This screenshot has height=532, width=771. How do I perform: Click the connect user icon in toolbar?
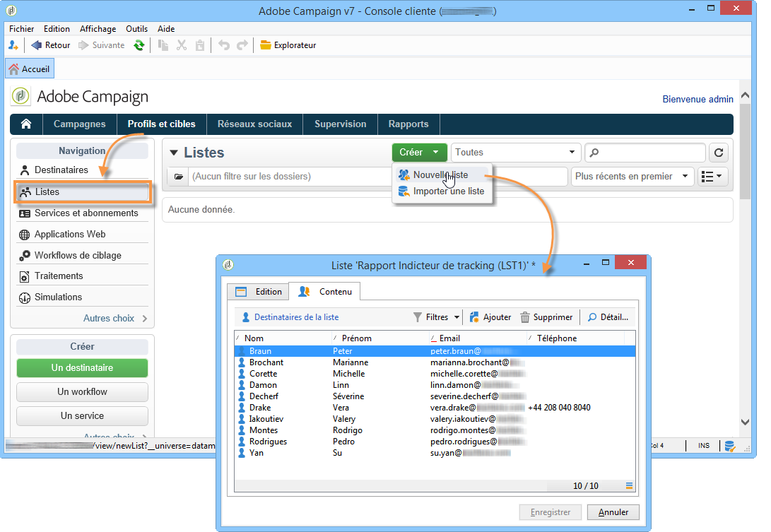pos(13,45)
